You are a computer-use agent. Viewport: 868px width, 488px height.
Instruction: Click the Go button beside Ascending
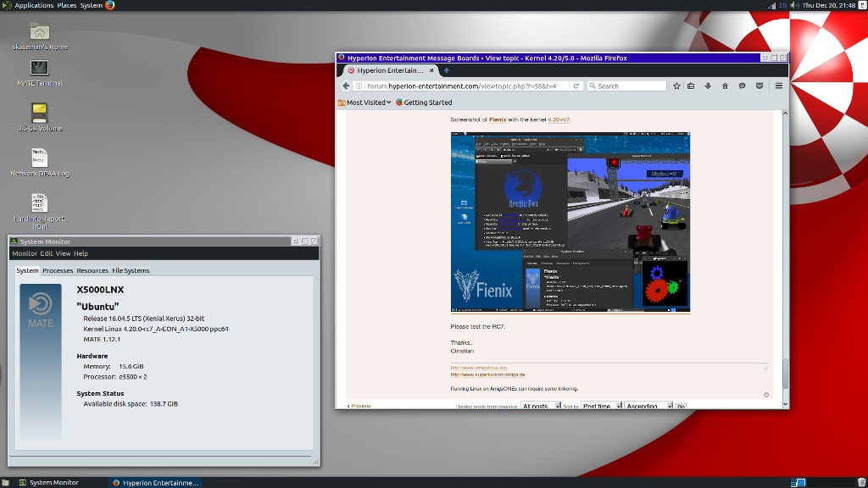(x=681, y=406)
